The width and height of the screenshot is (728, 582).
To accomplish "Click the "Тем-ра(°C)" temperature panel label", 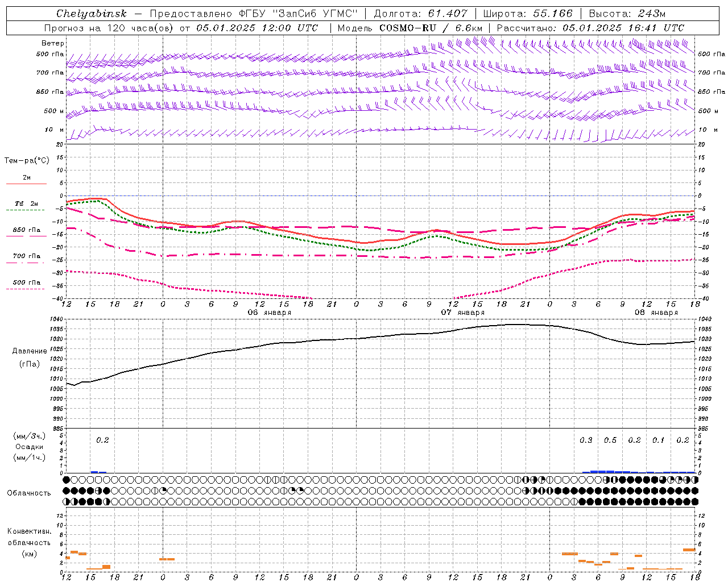I will pos(27,161).
